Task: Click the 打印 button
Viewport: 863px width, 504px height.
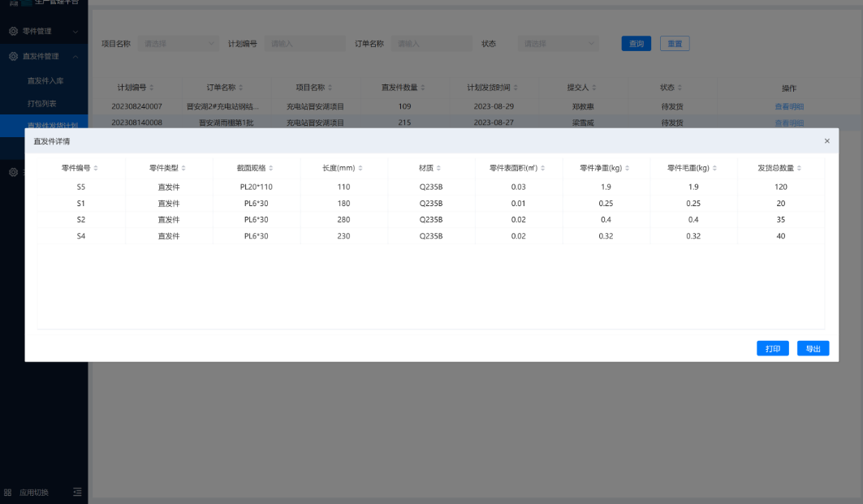Action: (x=773, y=348)
